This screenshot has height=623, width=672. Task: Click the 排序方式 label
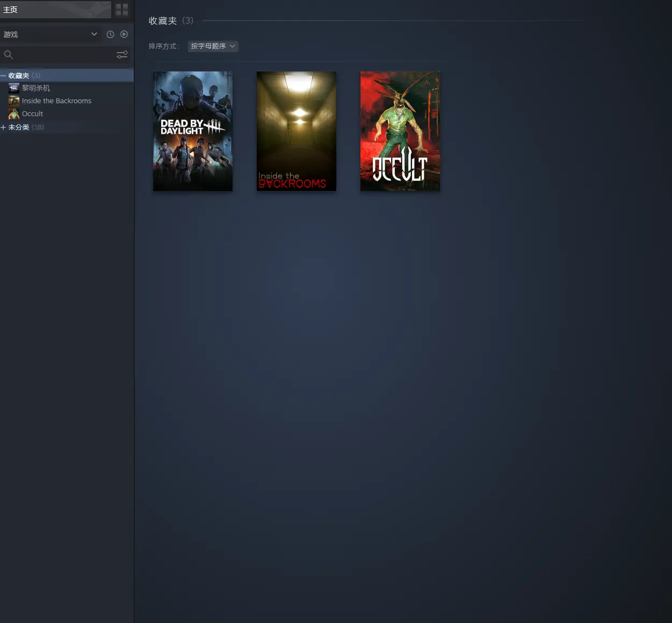click(164, 46)
